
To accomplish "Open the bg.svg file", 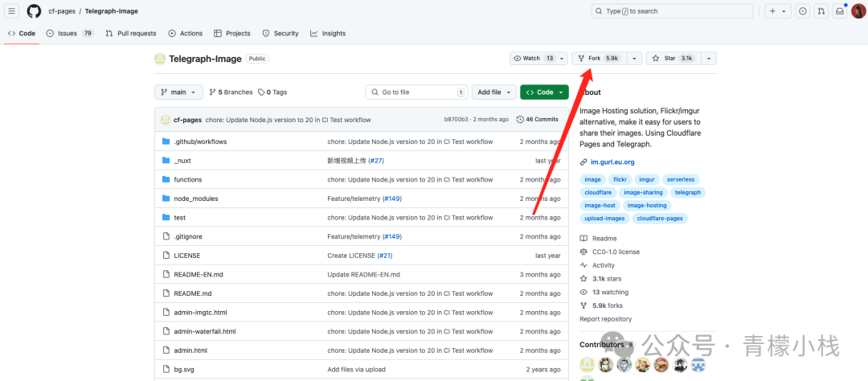I will pos(184,370).
